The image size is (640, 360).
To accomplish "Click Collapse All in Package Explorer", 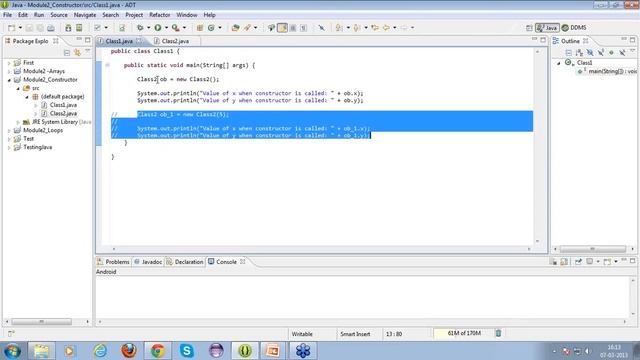I will point(67,53).
